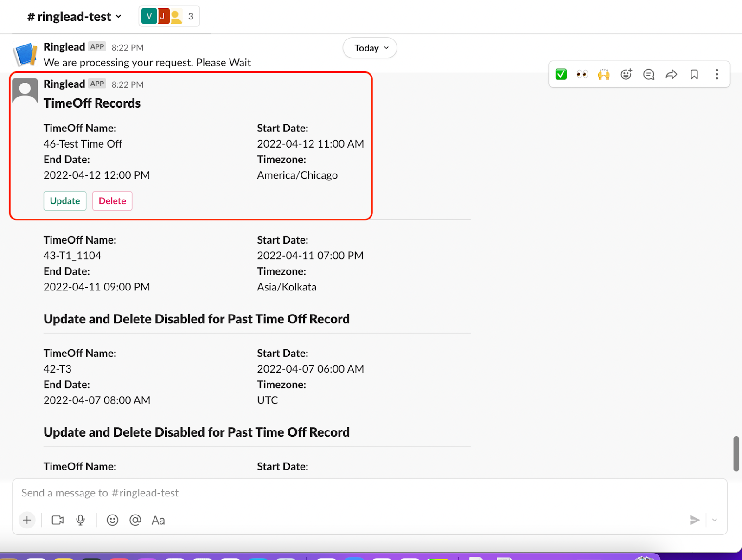Toggle text formatting with the Aa button
This screenshot has height=560, width=742.
click(158, 520)
